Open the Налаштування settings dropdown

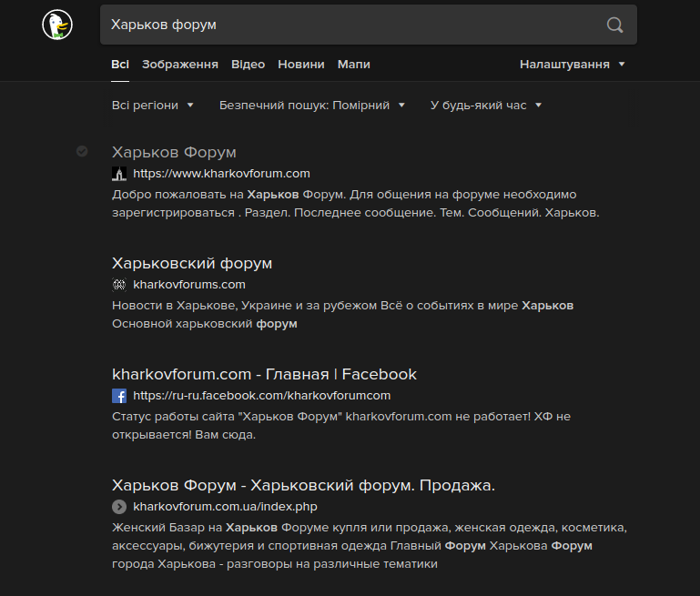573,65
